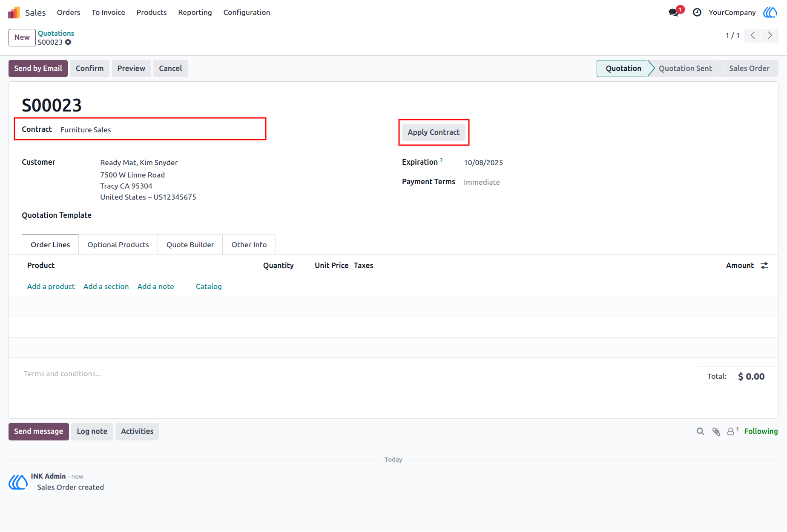
Task: Go to next record arrow
Action: pos(770,35)
